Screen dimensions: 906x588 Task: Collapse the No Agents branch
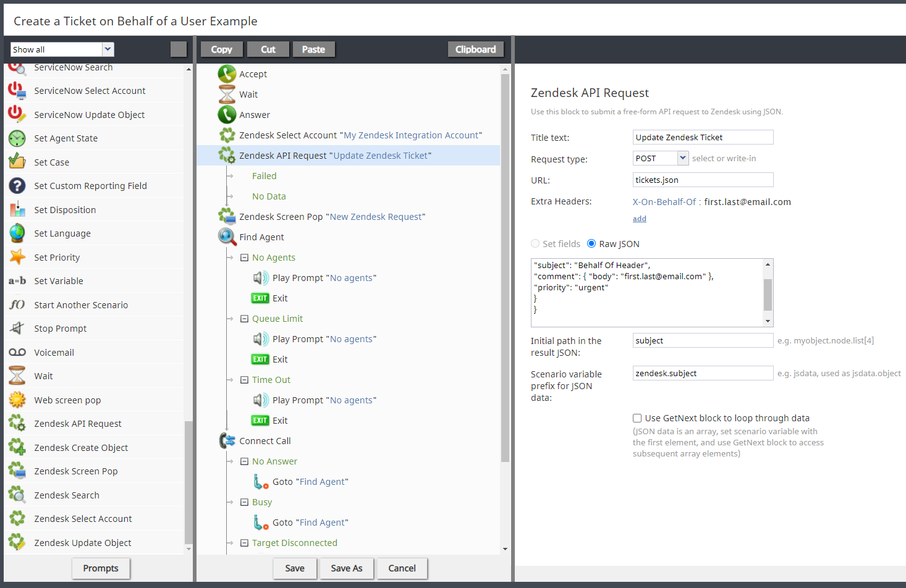click(244, 258)
